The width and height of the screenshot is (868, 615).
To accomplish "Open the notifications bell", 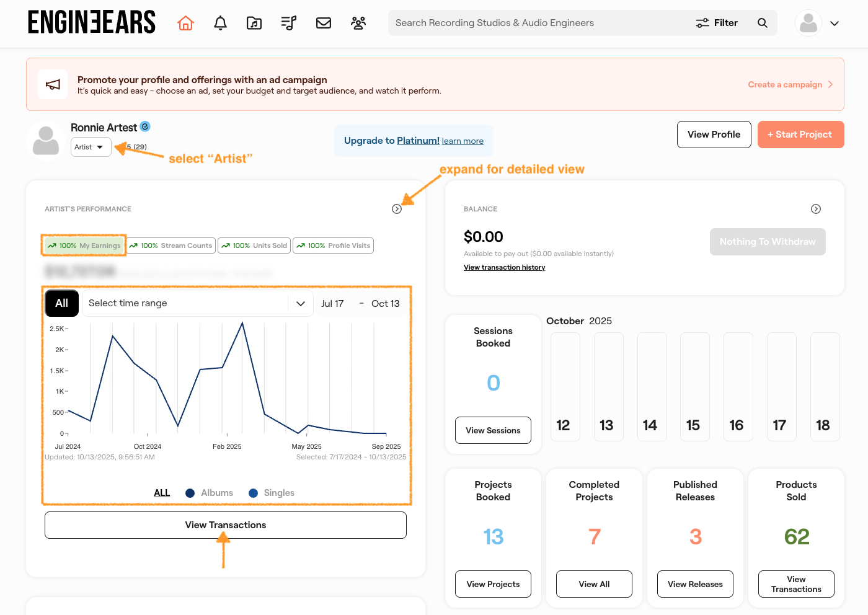I will pyautogui.click(x=220, y=23).
